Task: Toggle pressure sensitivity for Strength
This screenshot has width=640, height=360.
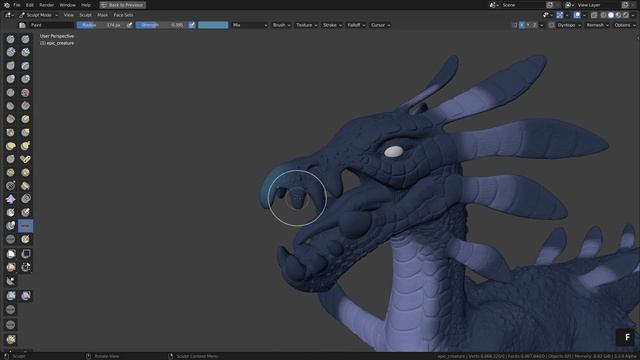Action: (192, 25)
